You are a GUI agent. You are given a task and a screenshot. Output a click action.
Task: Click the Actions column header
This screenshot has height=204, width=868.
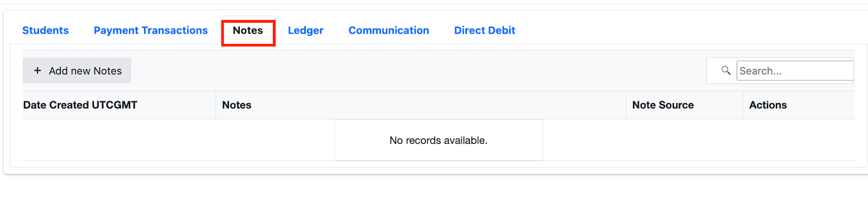[x=768, y=105]
